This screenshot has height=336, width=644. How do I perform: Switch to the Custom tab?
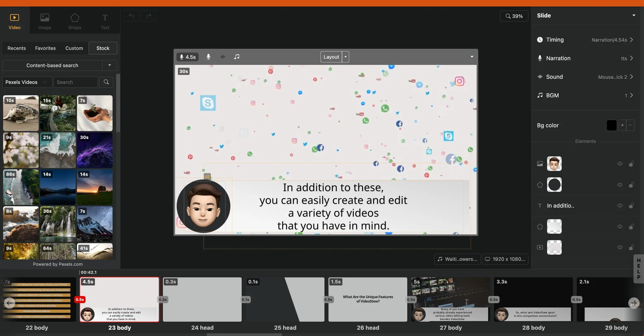tap(74, 48)
